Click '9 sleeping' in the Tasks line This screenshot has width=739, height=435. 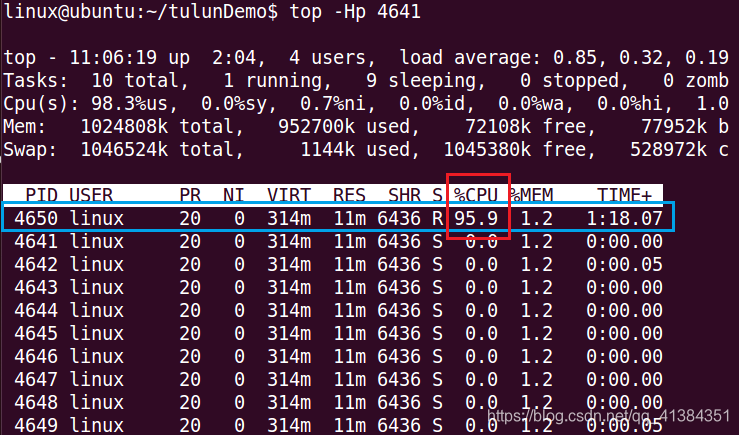tap(421, 81)
